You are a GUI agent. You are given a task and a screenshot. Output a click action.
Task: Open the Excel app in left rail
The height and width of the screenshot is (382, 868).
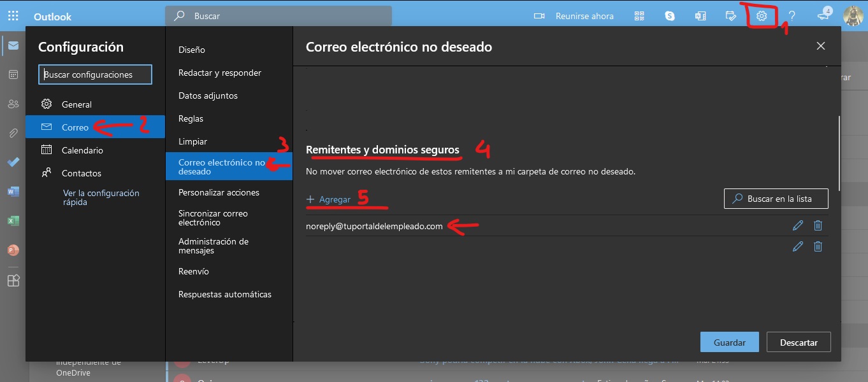[13, 221]
